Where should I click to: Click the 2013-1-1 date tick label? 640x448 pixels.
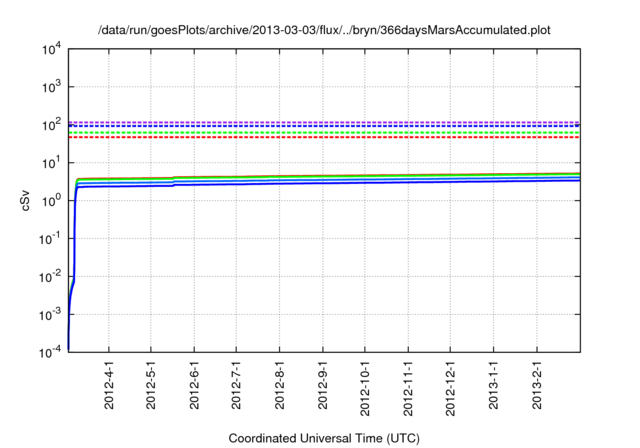494,385
